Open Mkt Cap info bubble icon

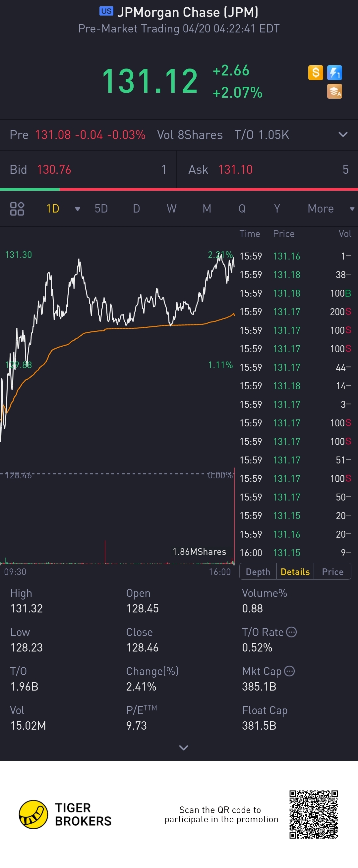point(289,671)
